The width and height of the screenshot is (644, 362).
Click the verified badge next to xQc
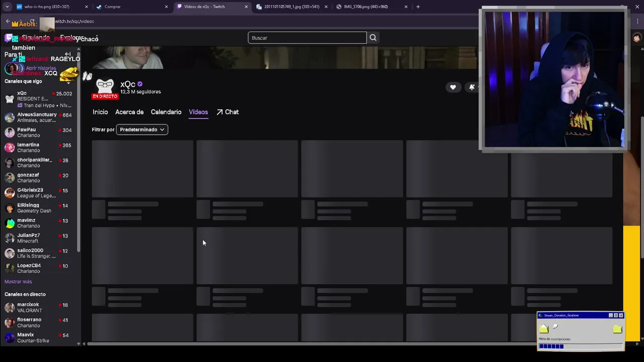point(140,84)
